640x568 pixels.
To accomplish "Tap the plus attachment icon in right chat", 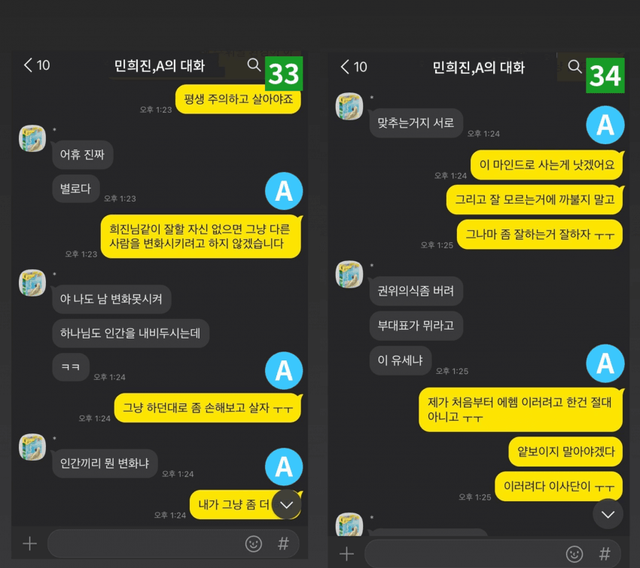I will (347, 554).
